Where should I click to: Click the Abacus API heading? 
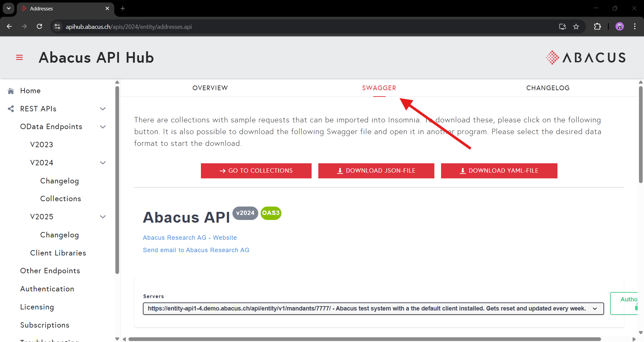point(186,217)
